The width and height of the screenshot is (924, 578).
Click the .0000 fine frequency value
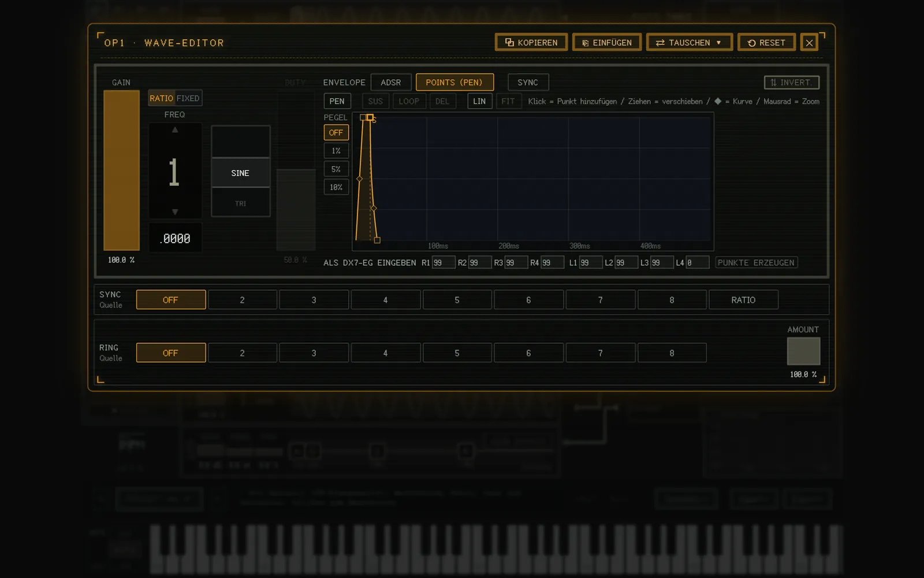(x=176, y=238)
